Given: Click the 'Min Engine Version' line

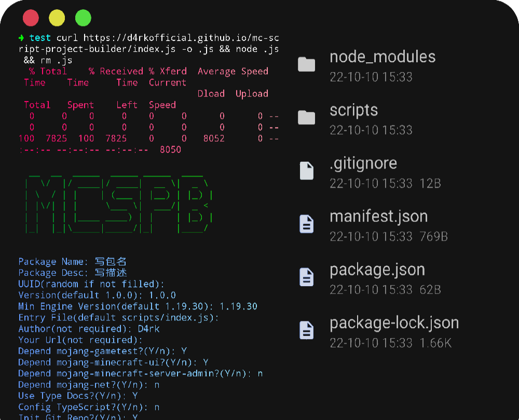Looking at the screenshot, I should point(138,306).
